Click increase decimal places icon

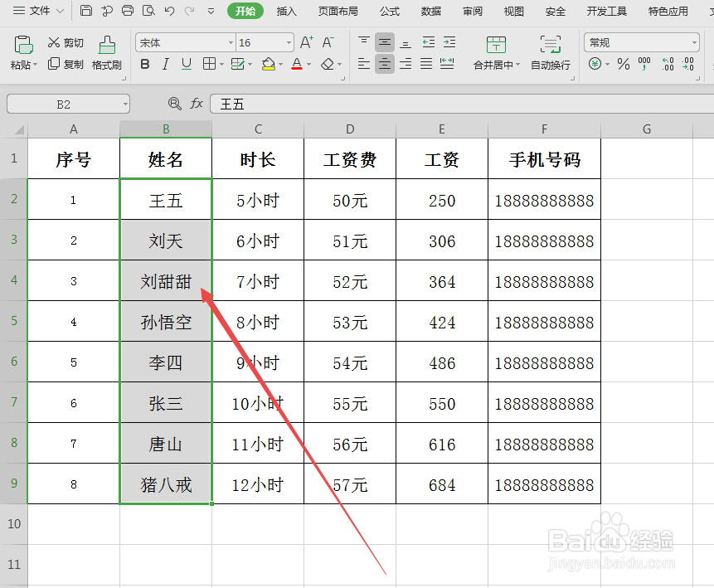point(668,64)
